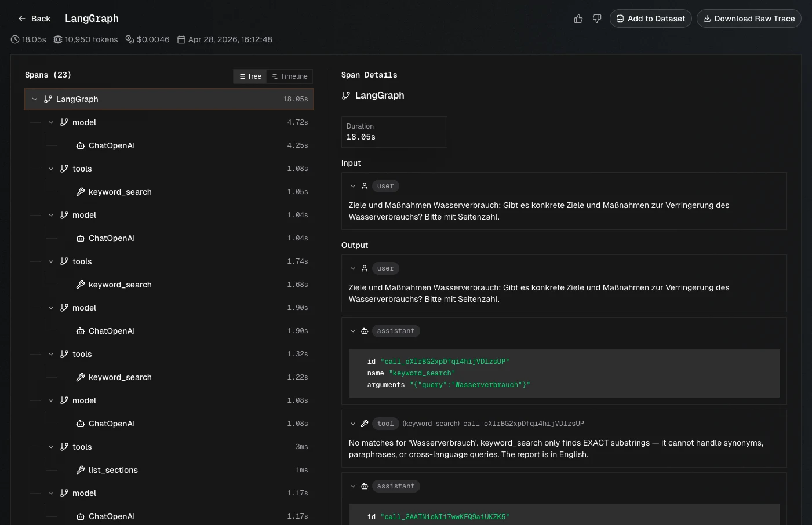Collapse the Output user message
Image resolution: width=812 pixels, height=525 pixels.
point(353,268)
